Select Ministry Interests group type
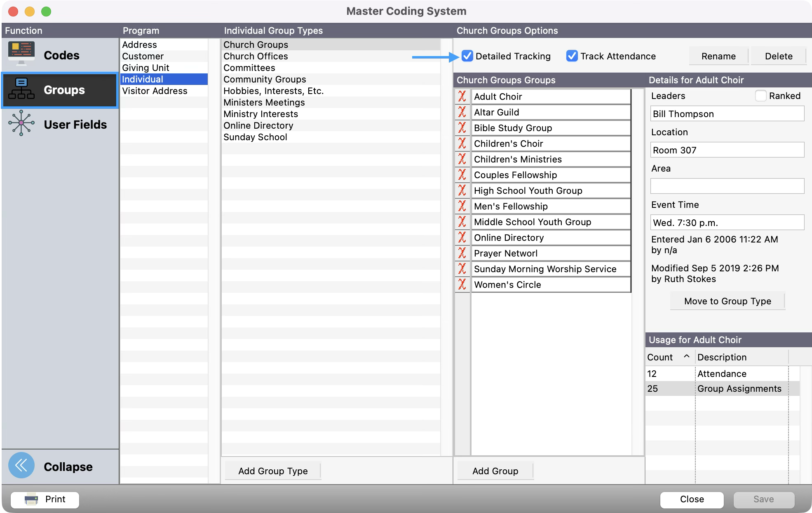 pyautogui.click(x=331, y=114)
